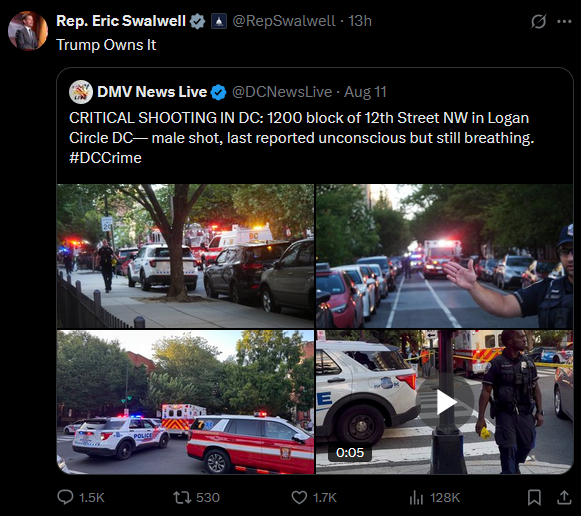581x516 pixels.
Task: Play the five-second video clip
Action: [x=444, y=402]
